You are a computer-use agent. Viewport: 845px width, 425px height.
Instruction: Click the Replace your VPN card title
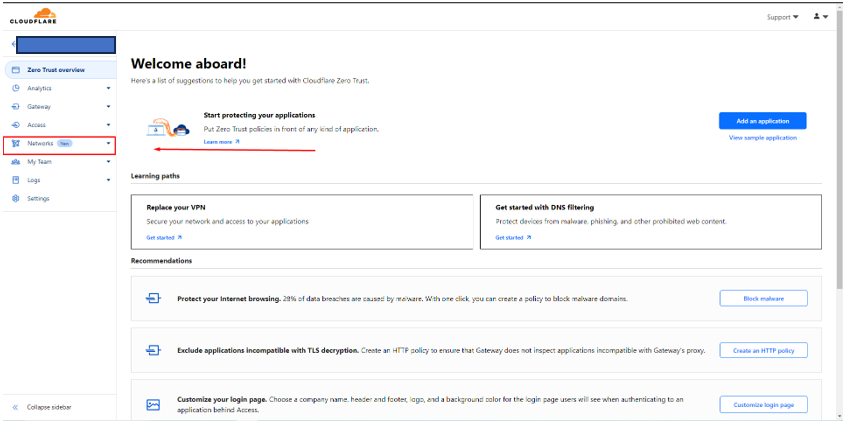click(x=176, y=207)
